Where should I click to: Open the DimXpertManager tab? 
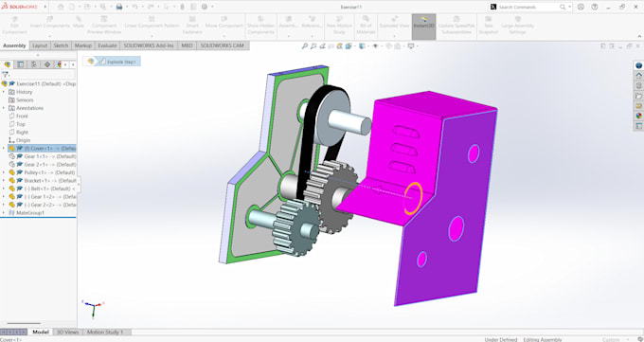pos(47,64)
